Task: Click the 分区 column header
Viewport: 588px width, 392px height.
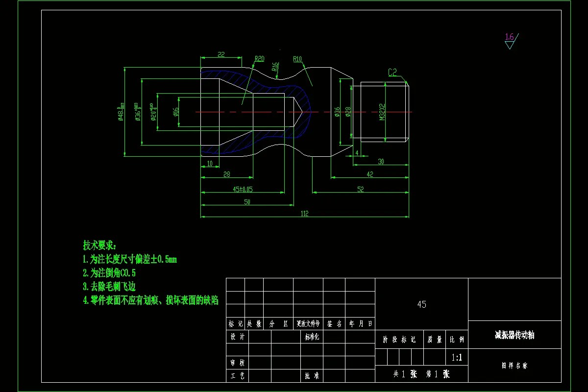Action: click(278, 324)
